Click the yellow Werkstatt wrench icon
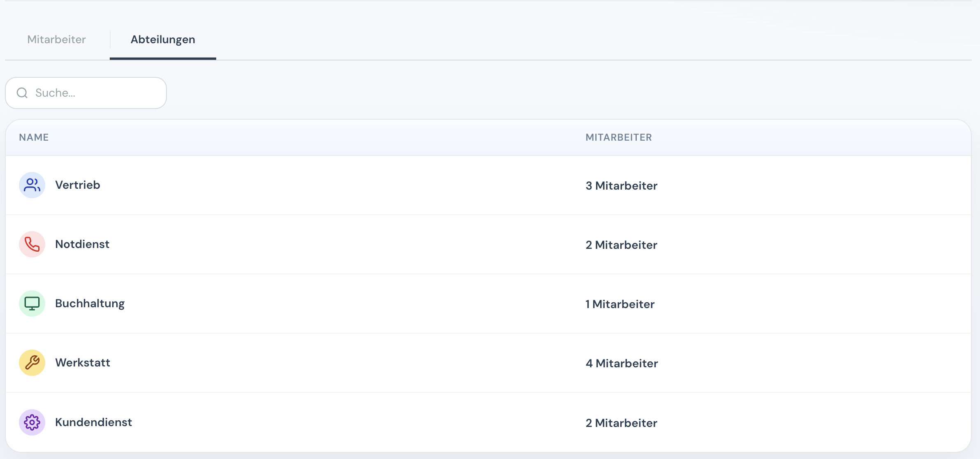Image resolution: width=980 pixels, height=459 pixels. pyautogui.click(x=32, y=363)
